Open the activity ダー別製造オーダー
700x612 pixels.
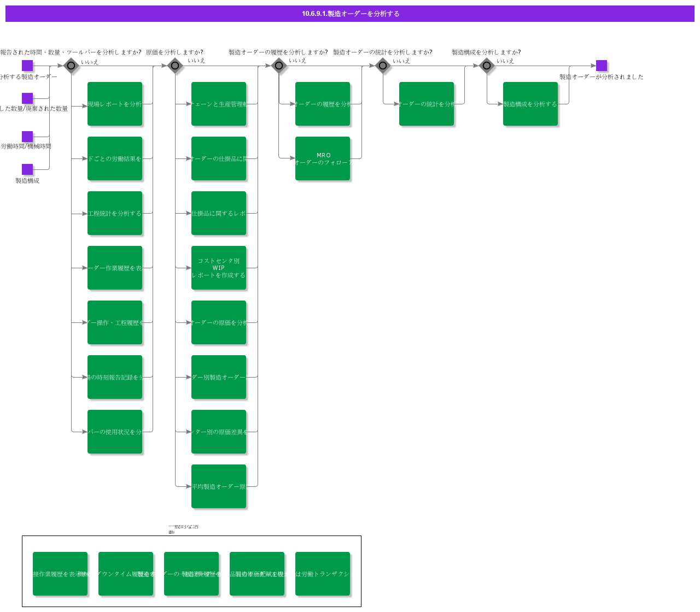click(x=219, y=377)
